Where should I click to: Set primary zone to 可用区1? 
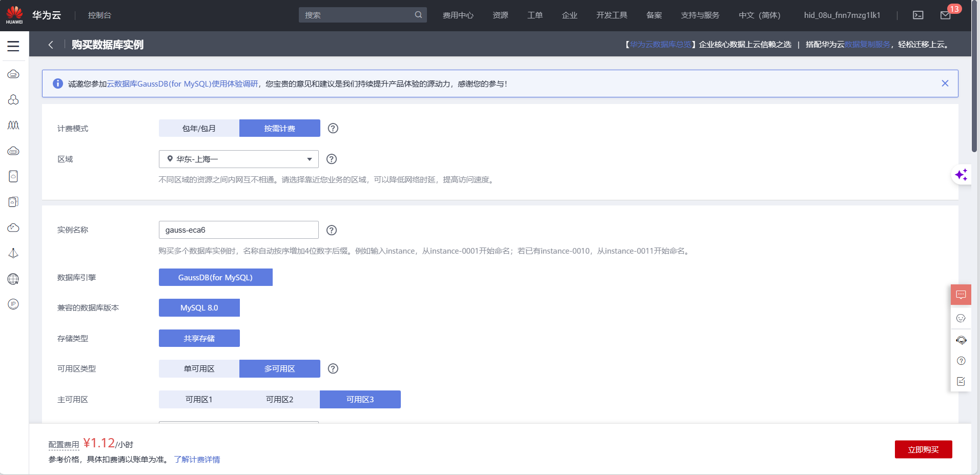[x=199, y=399]
